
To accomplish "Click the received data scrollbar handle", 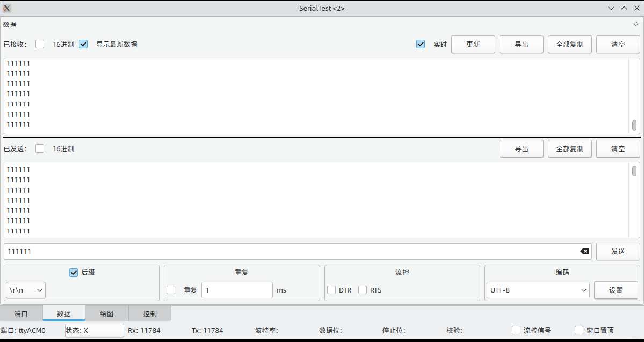I will point(634,125).
